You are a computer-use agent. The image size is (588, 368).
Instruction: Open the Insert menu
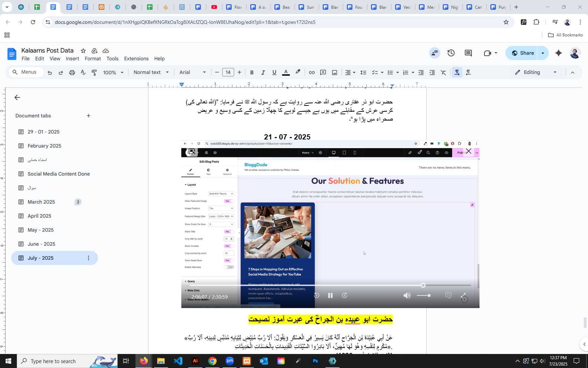click(x=72, y=59)
